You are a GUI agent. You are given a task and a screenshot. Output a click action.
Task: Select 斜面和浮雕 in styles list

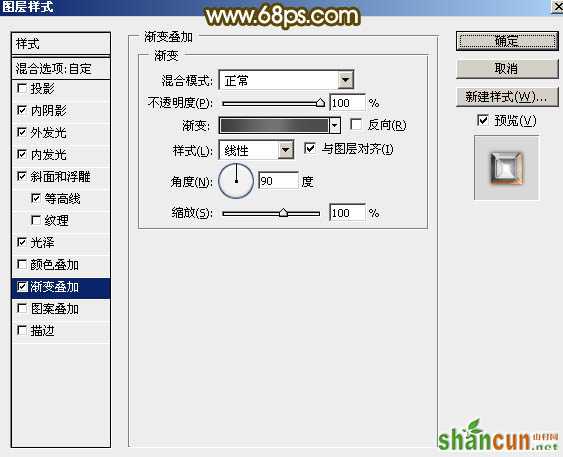(x=61, y=177)
